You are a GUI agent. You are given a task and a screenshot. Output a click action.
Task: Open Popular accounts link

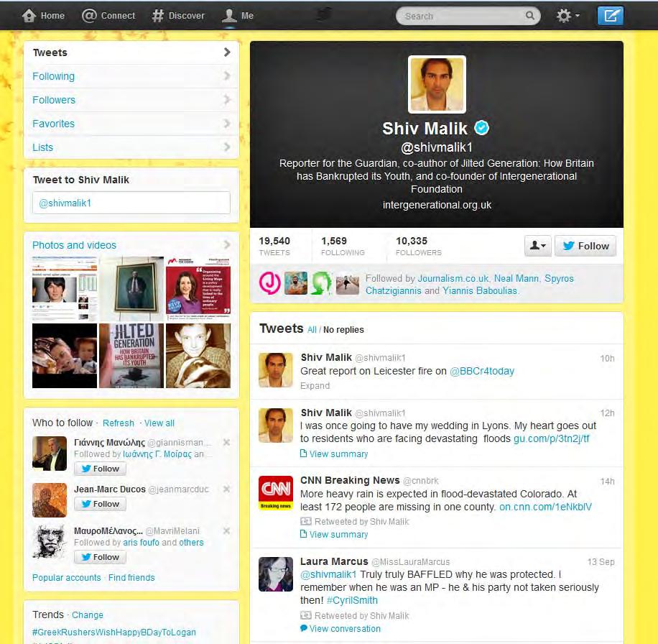pos(66,578)
